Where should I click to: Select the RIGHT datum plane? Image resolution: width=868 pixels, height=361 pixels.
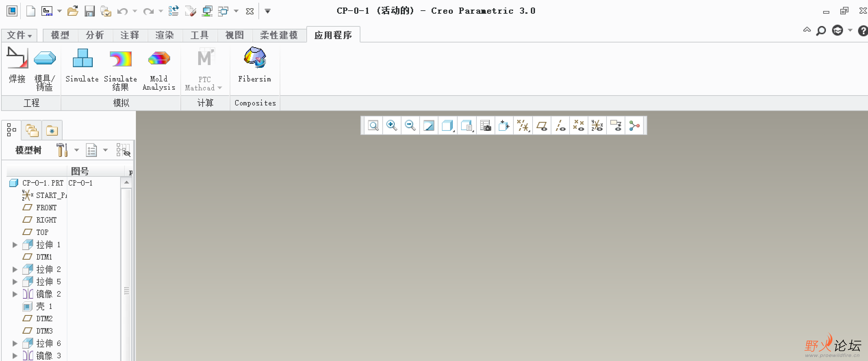pyautogui.click(x=40, y=220)
